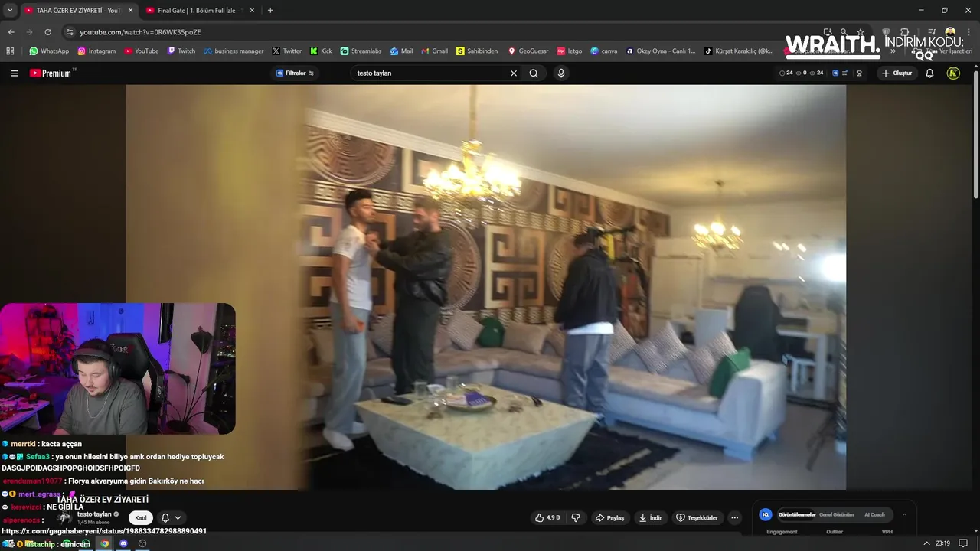
Task: Open testo taylan channel name
Action: pyautogui.click(x=94, y=514)
